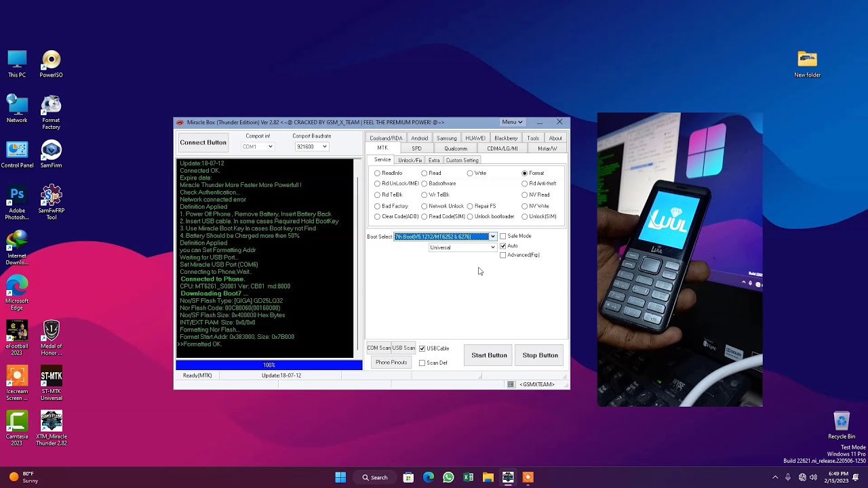Screen dimensions: 868x488
Task: Open the Unlock/Fix sub-tab
Action: (410, 160)
